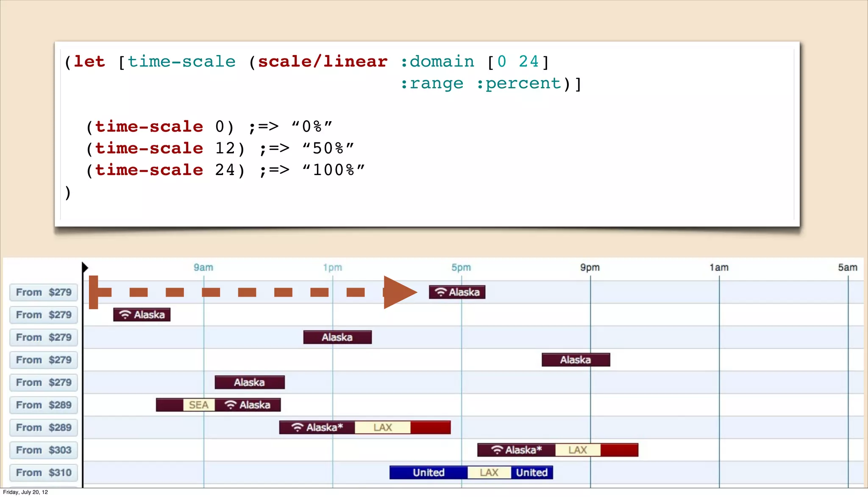Open the Alaska flight bar starting at 1pm
Image resolution: width=868 pixels, height=497 pixels.
click(337, 337)
